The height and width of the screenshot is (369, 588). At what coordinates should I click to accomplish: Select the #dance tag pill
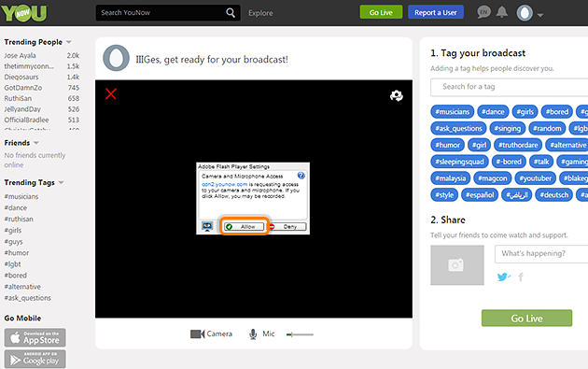[493, 112]
